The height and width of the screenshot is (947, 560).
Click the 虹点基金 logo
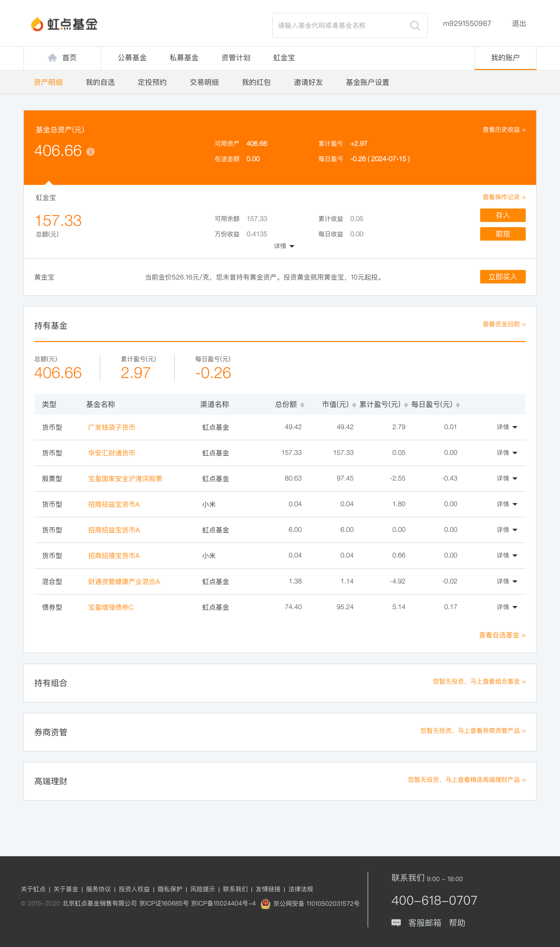click(64, 24)
